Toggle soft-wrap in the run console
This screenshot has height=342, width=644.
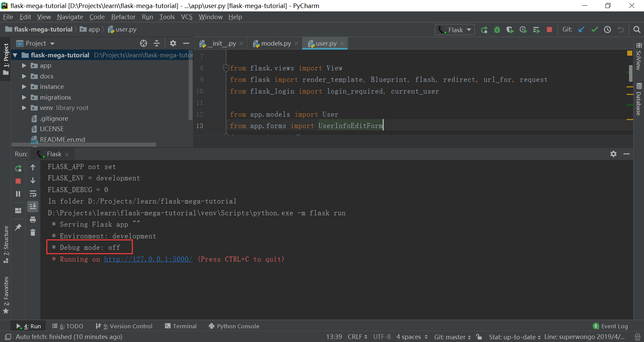(x=33, y=193)
